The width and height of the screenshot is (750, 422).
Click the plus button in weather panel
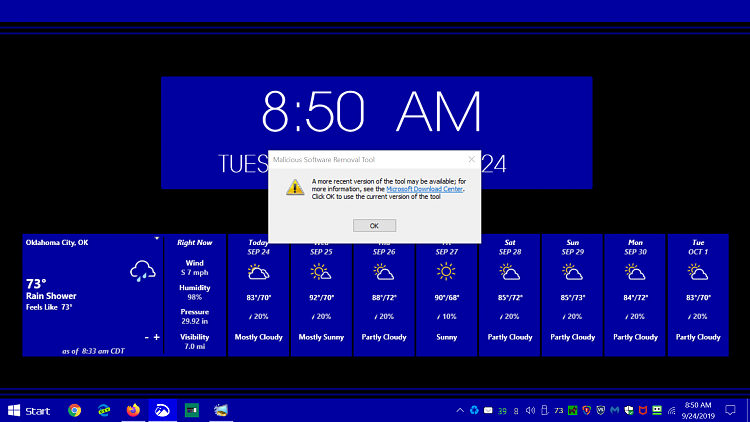156,337
